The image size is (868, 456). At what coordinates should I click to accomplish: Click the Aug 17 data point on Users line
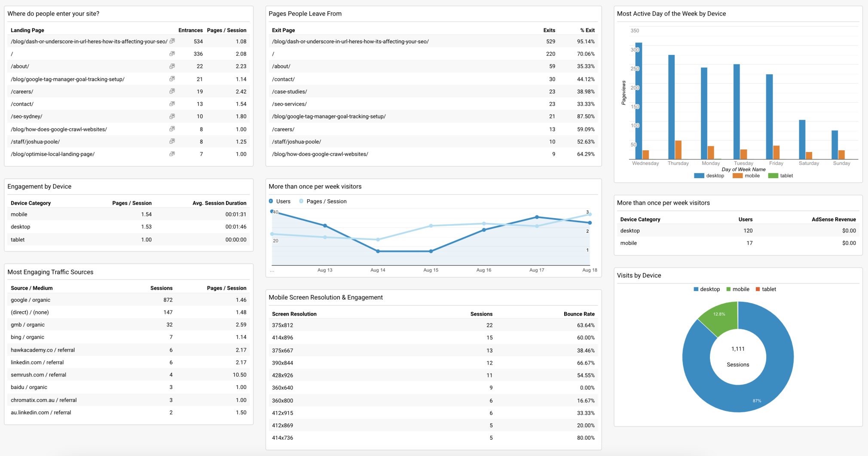pos(537,217)
